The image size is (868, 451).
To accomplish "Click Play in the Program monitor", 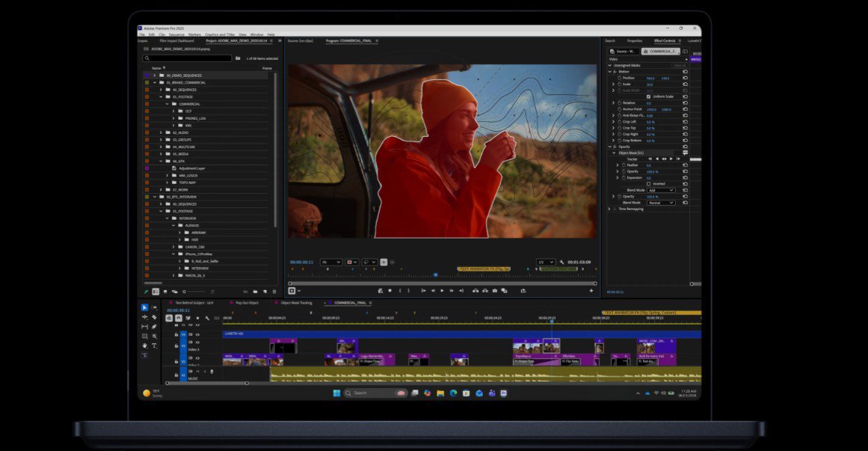I will click(442, 291).
